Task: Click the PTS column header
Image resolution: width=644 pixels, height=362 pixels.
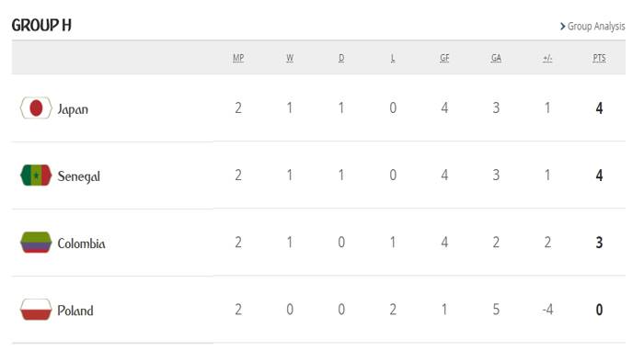Action: pyautogui.click(x=599, y=58)
